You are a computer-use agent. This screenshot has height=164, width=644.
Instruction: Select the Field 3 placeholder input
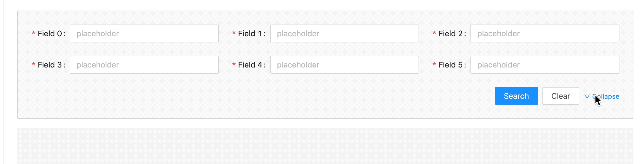pos(144,65)
